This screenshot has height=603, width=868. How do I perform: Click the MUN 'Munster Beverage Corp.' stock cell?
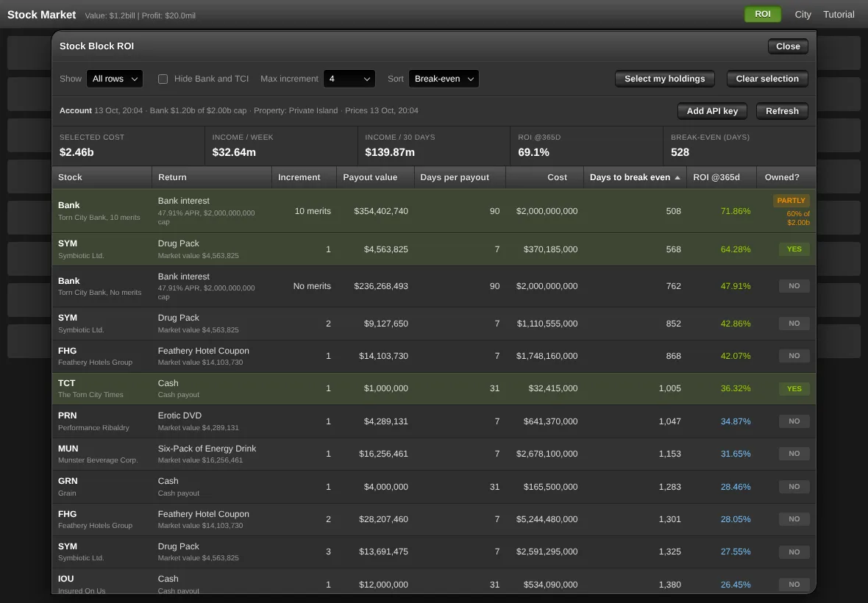[x=102, y=454]
